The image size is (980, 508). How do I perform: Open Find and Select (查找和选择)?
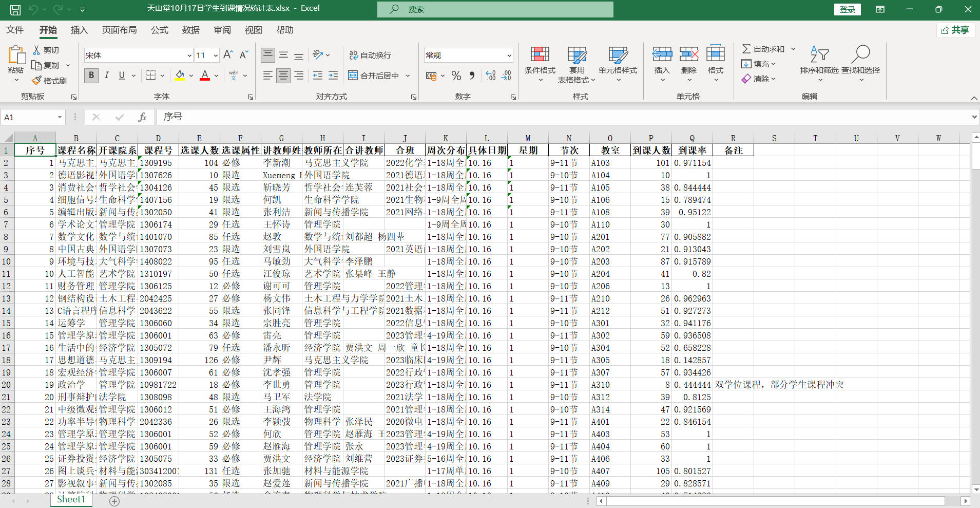coord(860,64)
